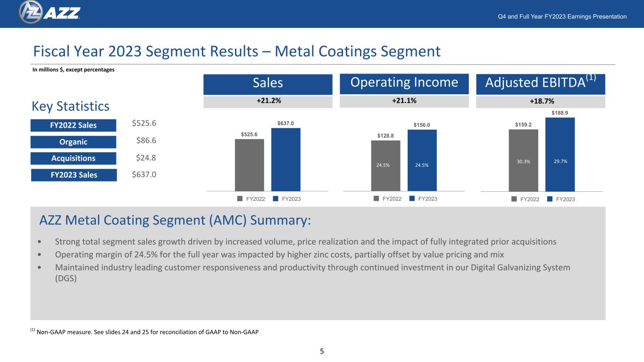Image resolution: width=644 pixels, height=362 pixels.
Task: Click the +18.7% growth label
Action: pos(541,101)
